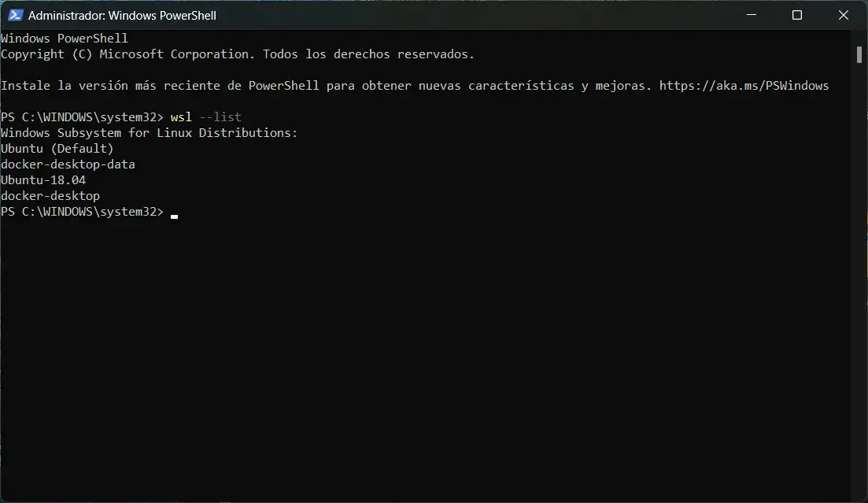The height and width of the screenshot is (503, 868).
Task: Click the Copyright Microsoft Corporation line
Action: (238, 54)
